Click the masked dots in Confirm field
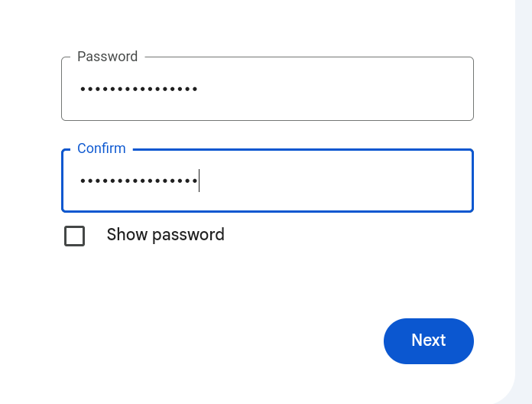This screenshot has width=532, height=404. tap(138, 181)
